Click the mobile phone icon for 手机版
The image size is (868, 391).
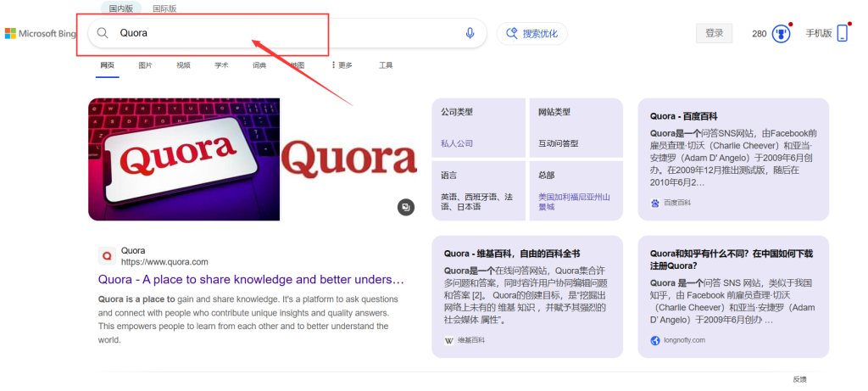(842, 33)
